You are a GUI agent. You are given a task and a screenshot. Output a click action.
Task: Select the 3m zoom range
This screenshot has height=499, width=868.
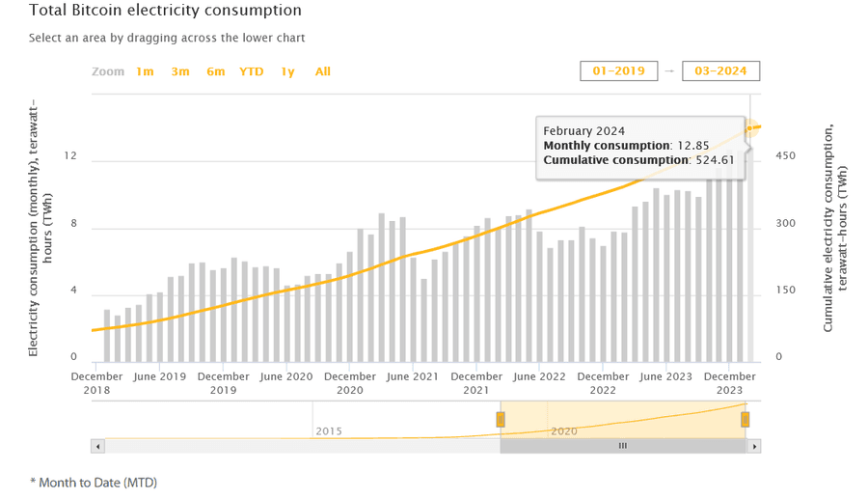click(180, 71)
